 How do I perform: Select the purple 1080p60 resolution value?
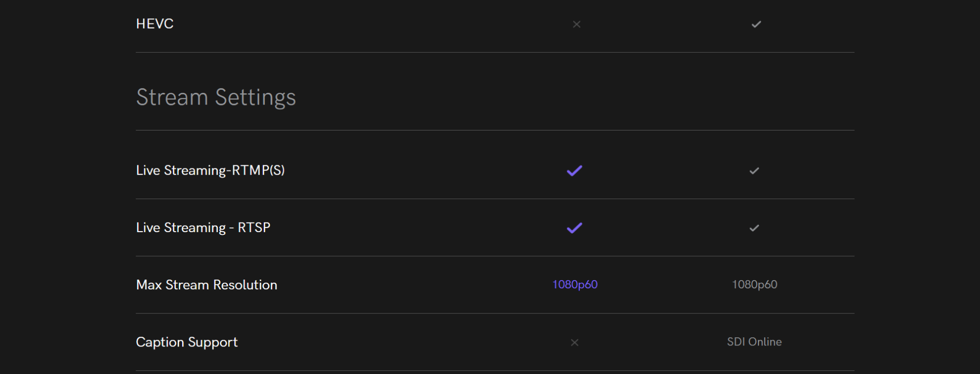click(575, 285)
